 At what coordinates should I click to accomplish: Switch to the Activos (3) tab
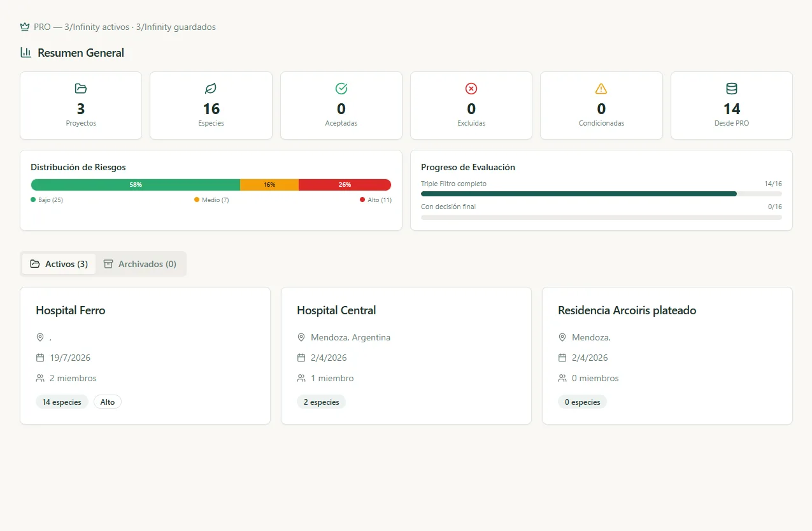(x=59, y=264)
